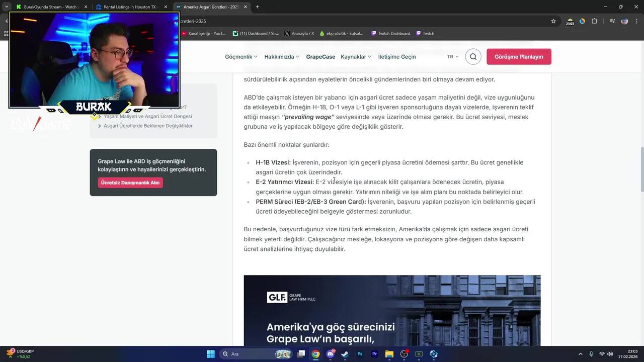Open the blue diamond app in taskbar
The image size is (644, 362).
click(x=434, y=354)
